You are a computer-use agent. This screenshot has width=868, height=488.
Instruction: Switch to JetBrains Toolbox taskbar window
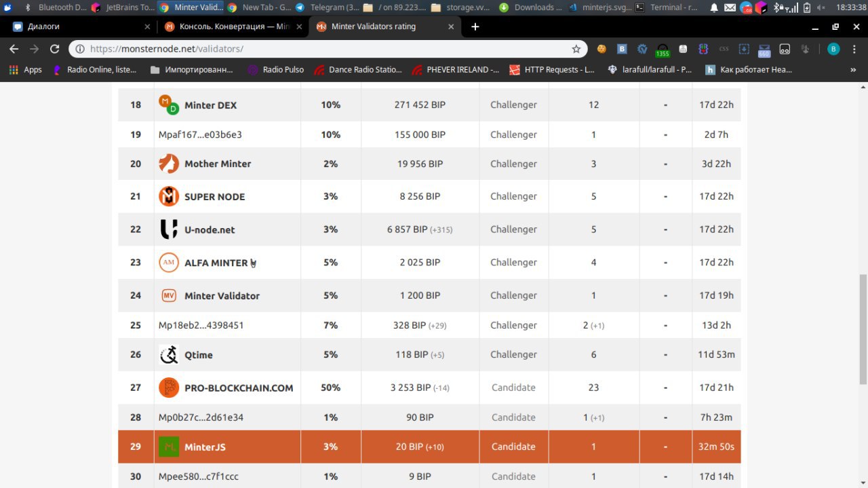[122, 7]
